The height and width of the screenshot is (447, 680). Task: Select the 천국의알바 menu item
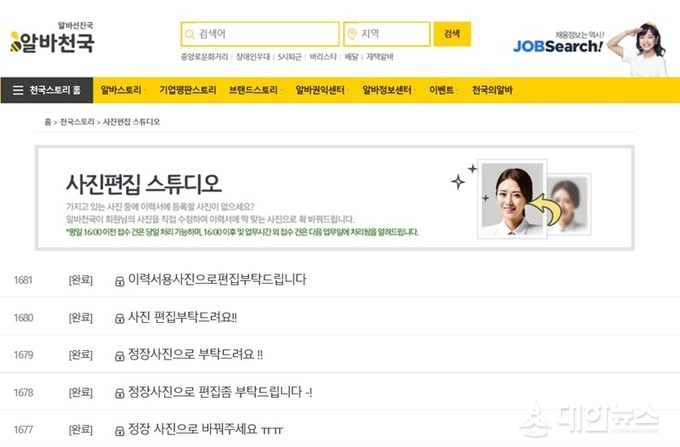pyautogui.click(x=492, y=91)
